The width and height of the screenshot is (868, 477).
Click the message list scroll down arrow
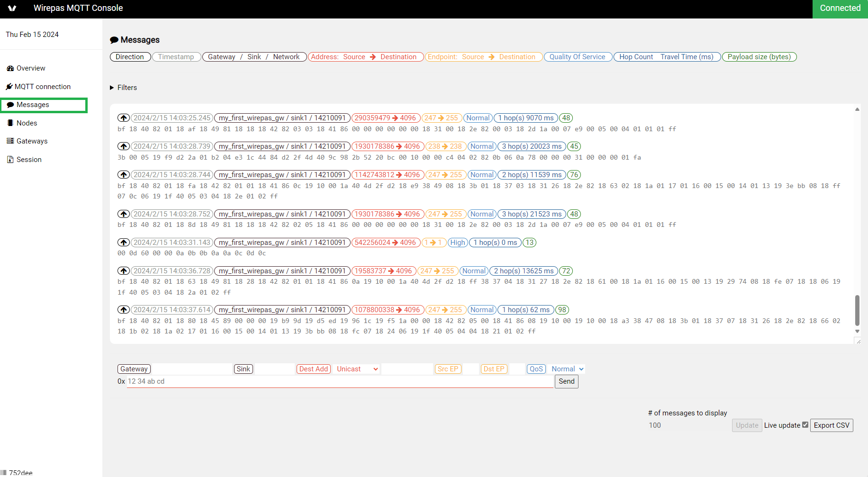857,331
